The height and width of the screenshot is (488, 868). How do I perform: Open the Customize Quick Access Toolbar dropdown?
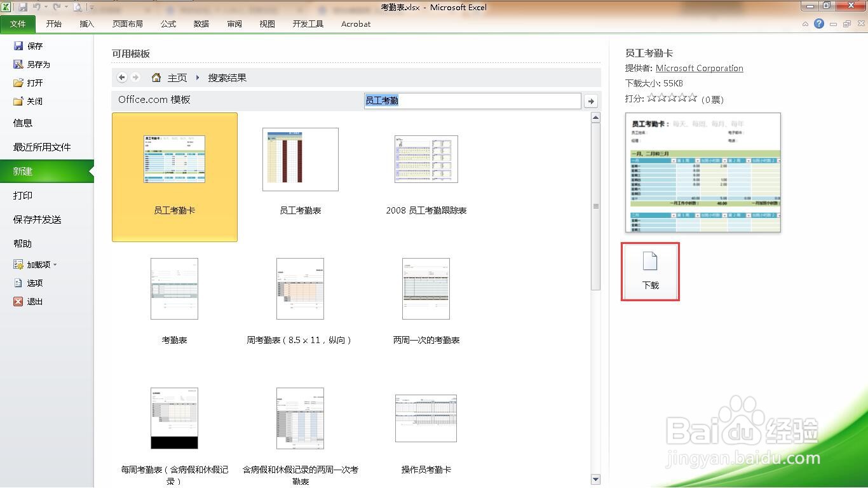click(92, 8)
